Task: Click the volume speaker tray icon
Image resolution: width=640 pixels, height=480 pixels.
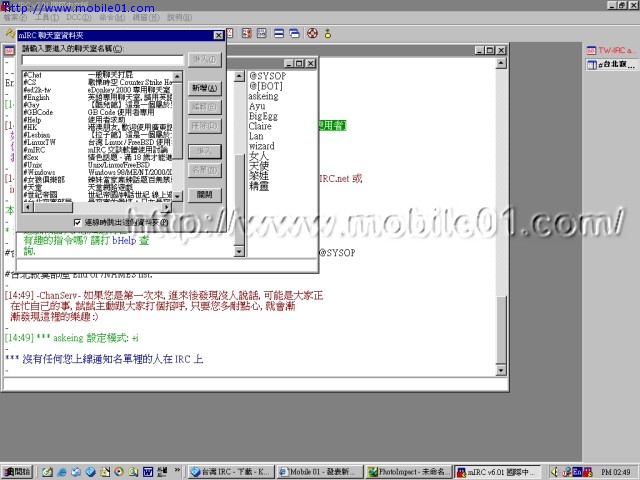Action: 554,472
